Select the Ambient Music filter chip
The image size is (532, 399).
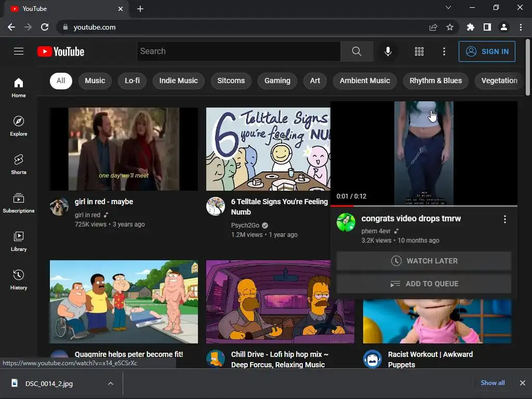click(x=365, y=81)
